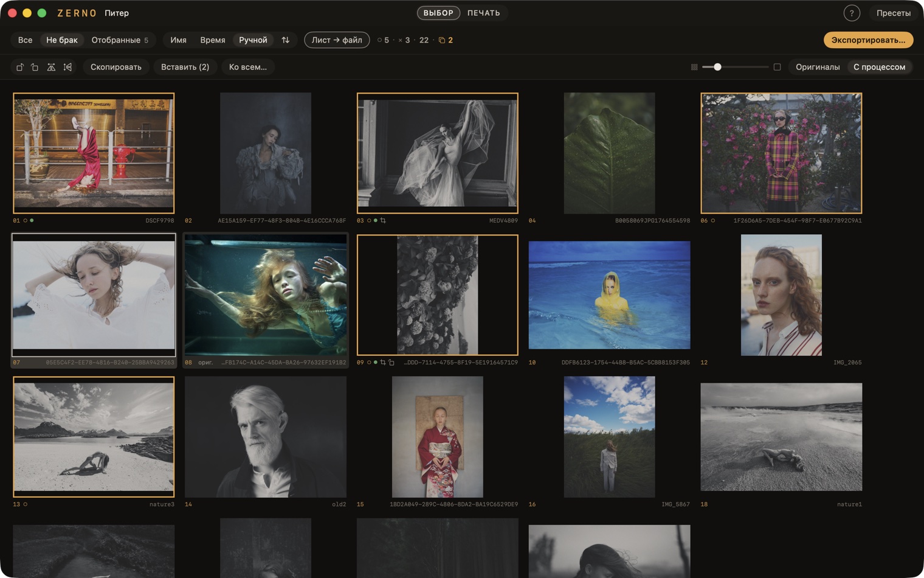Viewport: 924px width, 578px height.
Task: Switch to ПЕЧАТЬ tab
Action: pos(483,13)
